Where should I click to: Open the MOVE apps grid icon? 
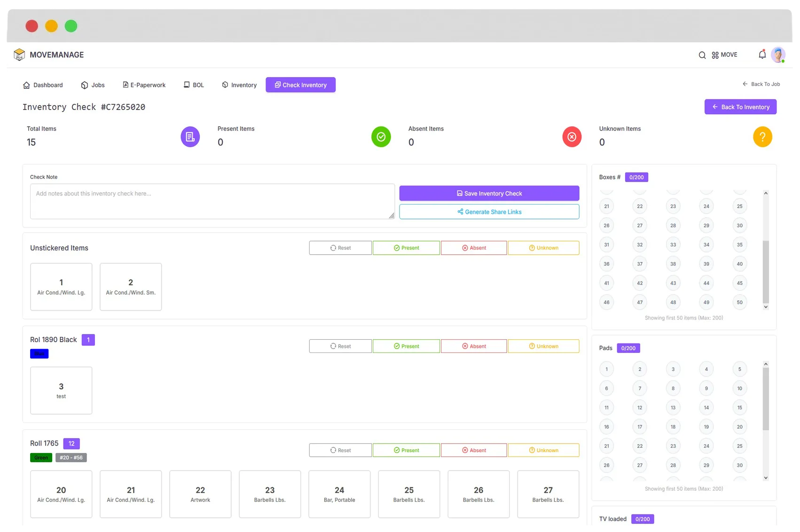pos(716,55)
